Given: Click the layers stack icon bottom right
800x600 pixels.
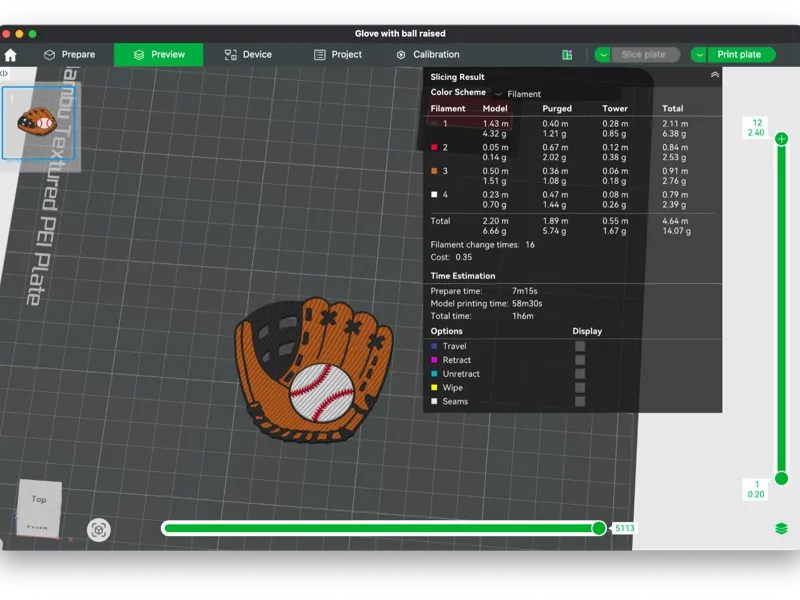Looking at the screenshot, I should click(x=781, y=529).
